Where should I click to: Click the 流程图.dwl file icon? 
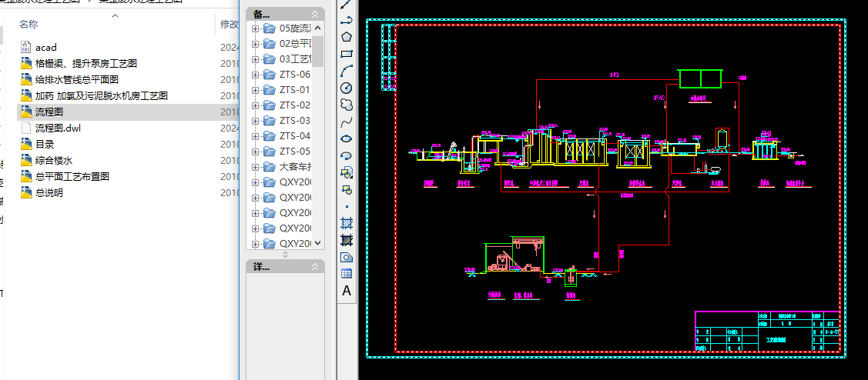pyautogui.click(x=26, y=128)
